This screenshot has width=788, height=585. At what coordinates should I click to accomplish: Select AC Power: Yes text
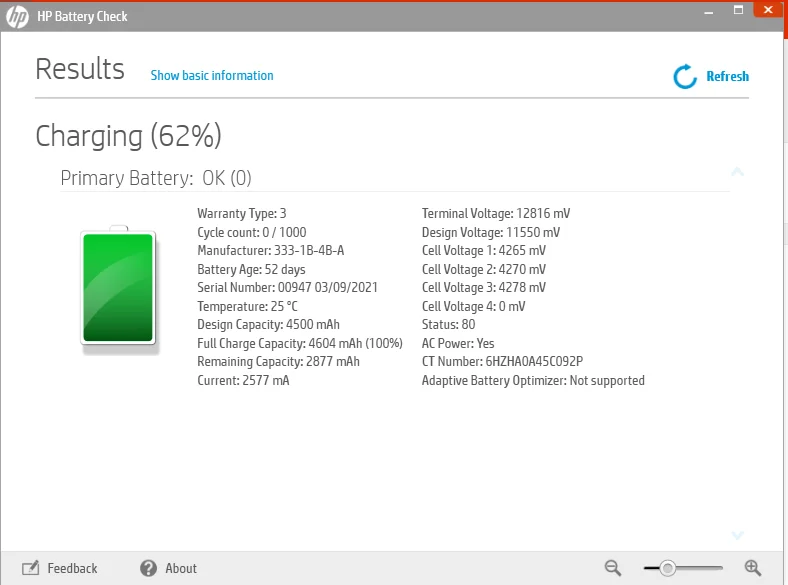coord(458,343)
